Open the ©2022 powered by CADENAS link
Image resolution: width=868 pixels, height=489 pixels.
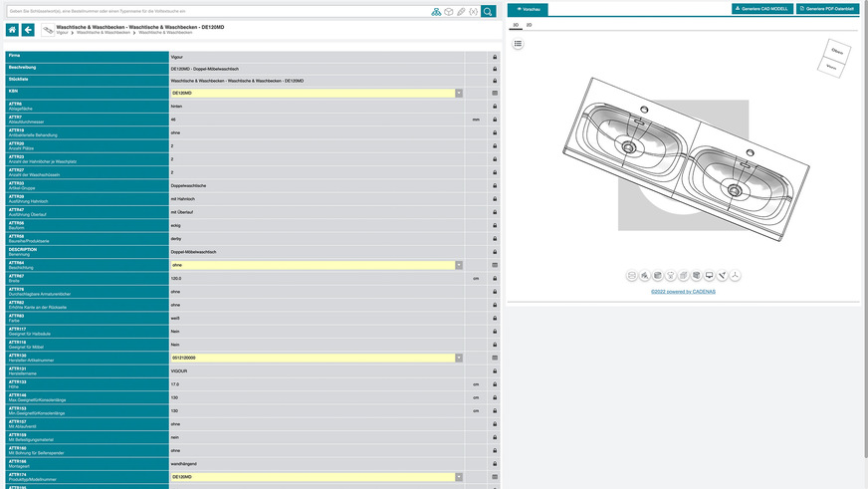(x=686, y=292)
